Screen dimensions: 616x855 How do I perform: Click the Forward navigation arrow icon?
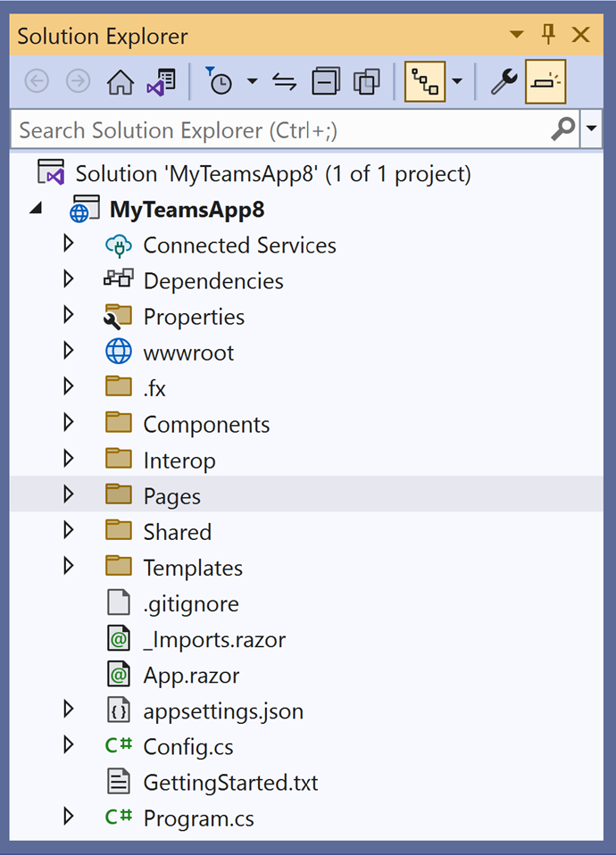(x=79, y=81)
